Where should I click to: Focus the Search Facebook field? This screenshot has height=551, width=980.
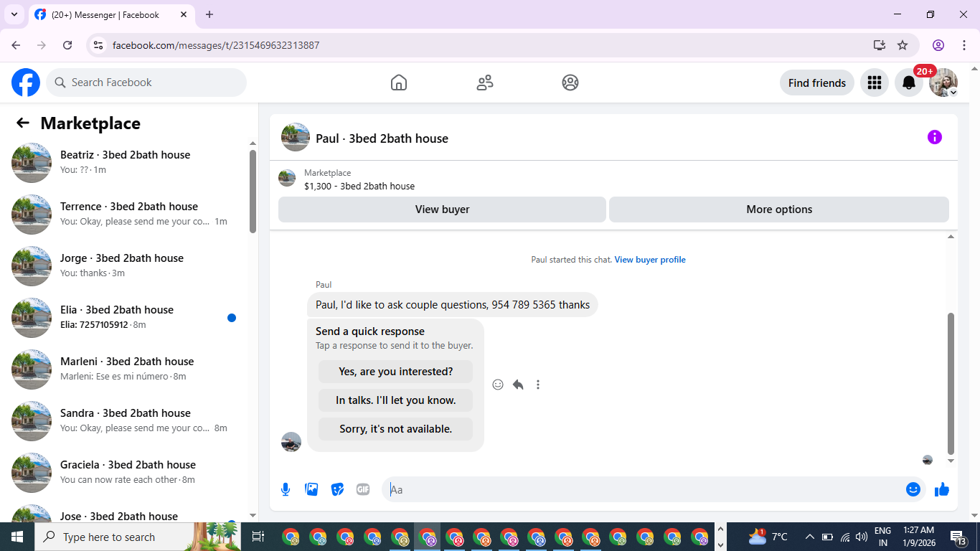[146, 83]
